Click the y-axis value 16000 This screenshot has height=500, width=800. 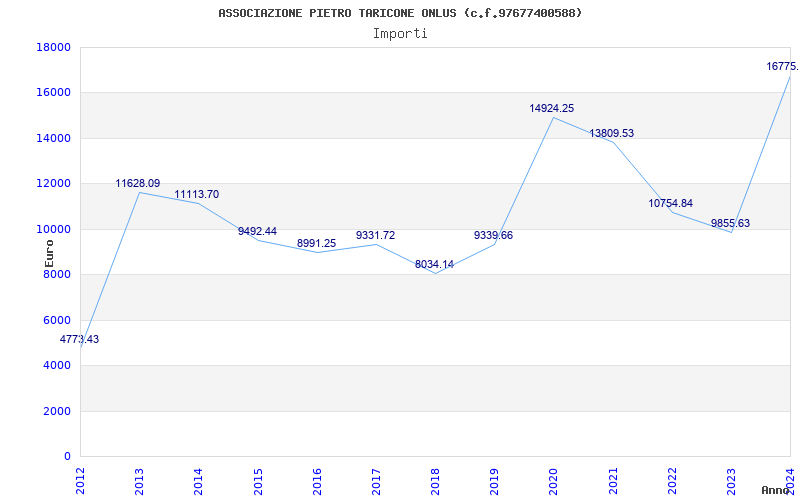(x=54, y=93)
